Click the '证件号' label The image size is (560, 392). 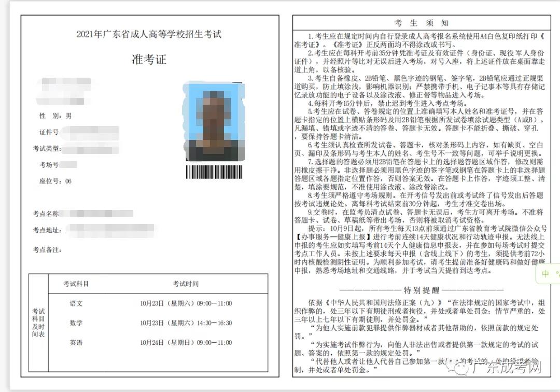49,132
